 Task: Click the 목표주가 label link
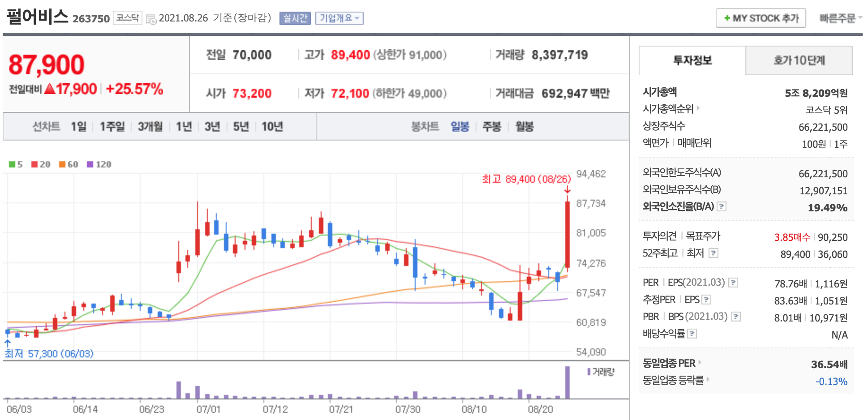[x=703, y=236]
